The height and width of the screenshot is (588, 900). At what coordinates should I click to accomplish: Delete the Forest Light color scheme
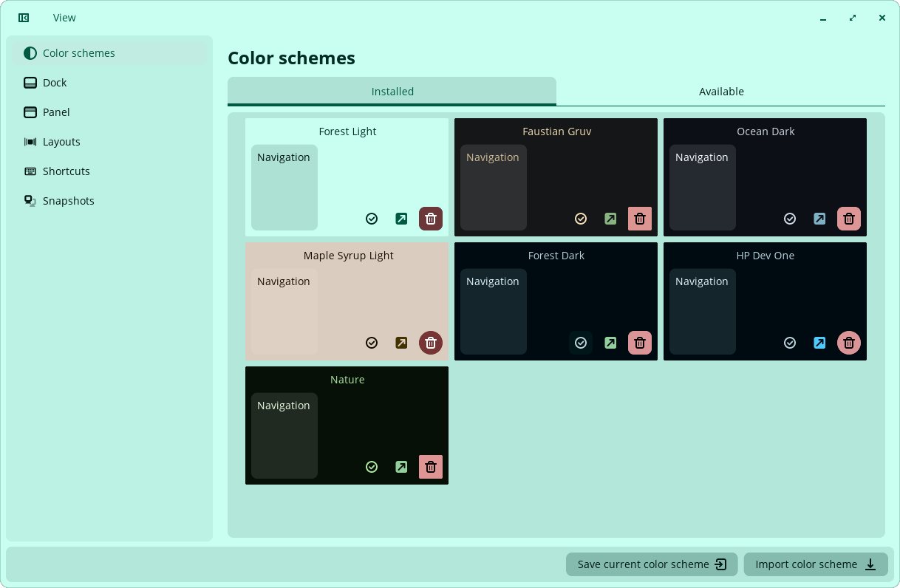click(431, 219)
